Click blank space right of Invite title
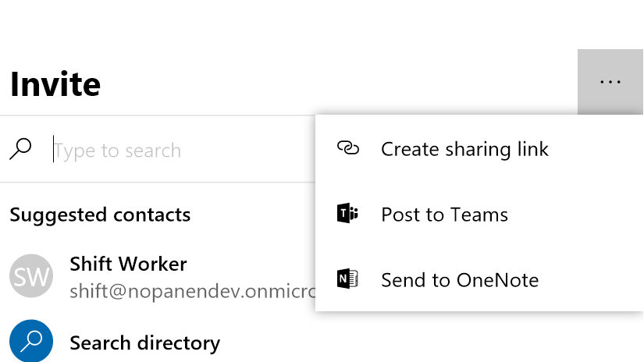This screenshot has height=362, width=644. tap(336, 83)
